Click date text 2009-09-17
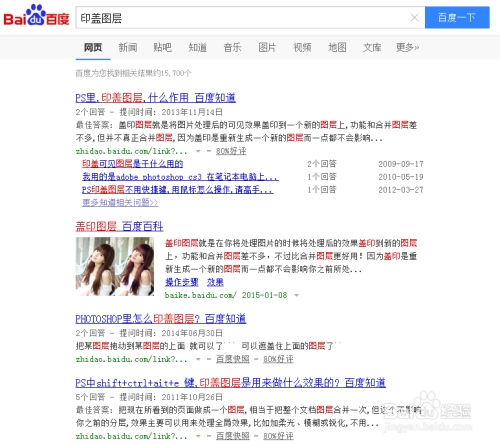This screenshot has width=500, height=444. 401,164
